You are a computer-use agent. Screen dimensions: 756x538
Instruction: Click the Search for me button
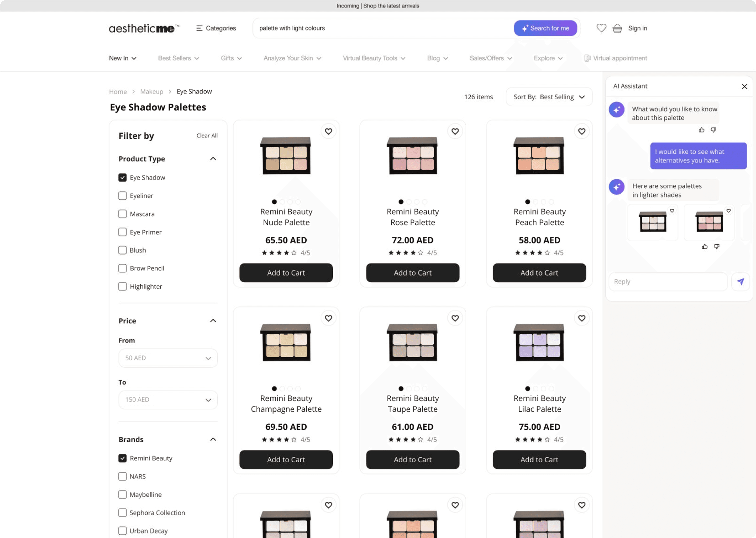[x=545, y=28]
